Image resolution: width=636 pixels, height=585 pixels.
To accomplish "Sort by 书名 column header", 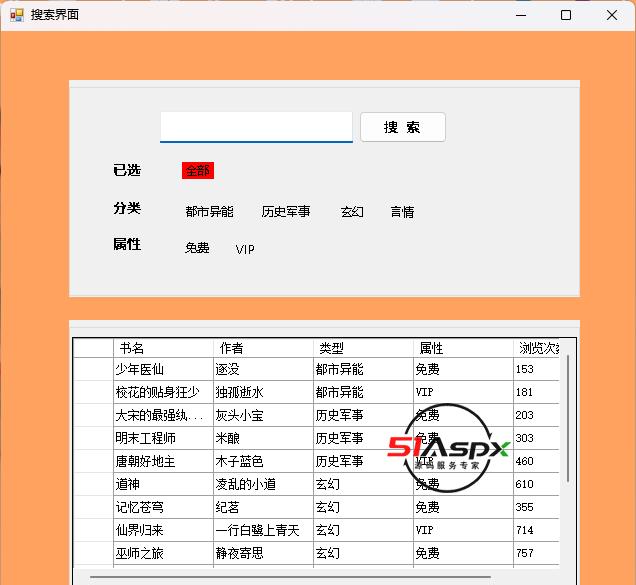I will tap(162, 348).
